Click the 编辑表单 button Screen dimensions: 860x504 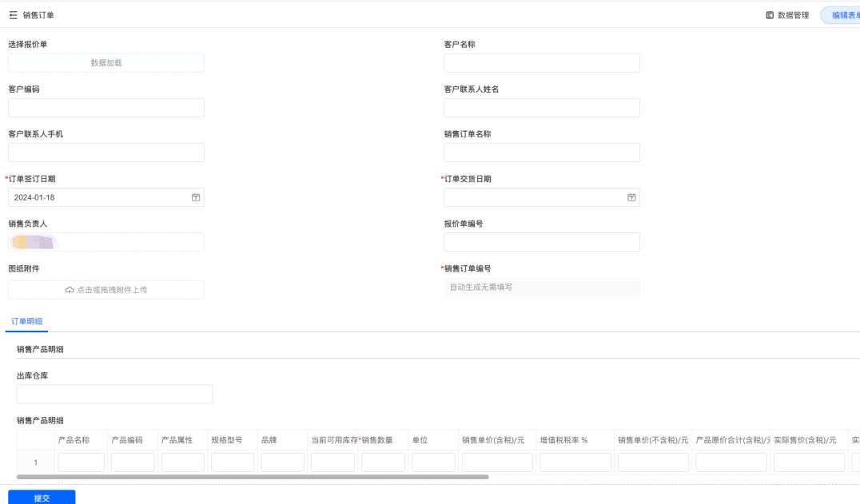(x=843, y=15)
